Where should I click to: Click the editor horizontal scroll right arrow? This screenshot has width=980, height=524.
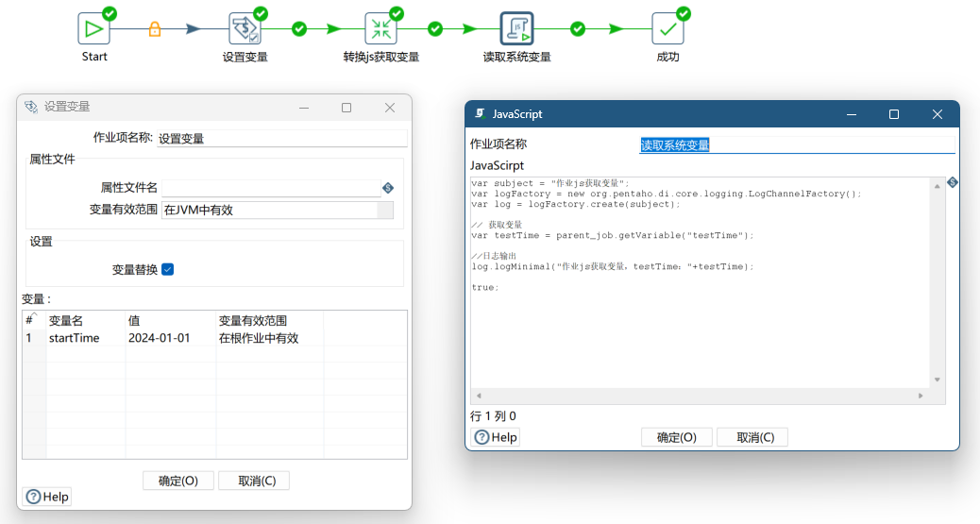pos(921,396)
